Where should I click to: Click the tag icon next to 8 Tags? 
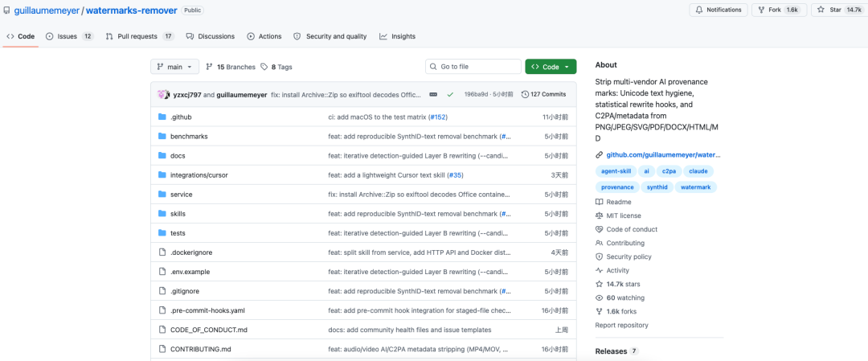(x=264, y=67)
